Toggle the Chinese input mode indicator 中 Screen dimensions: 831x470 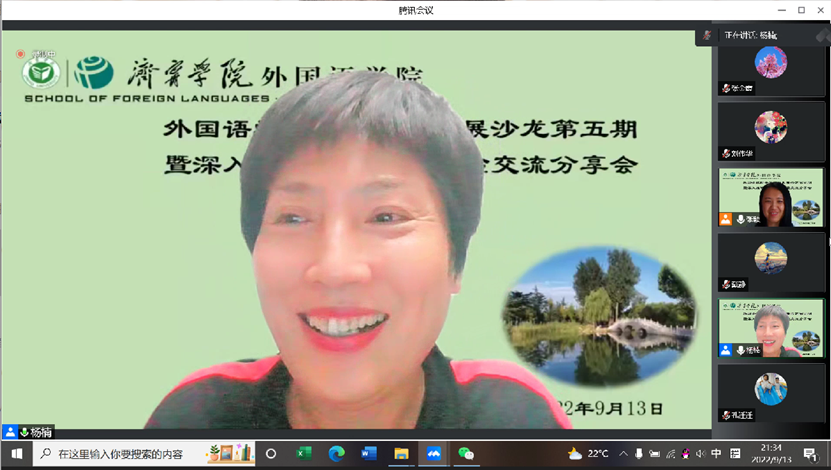click(716, 454)
